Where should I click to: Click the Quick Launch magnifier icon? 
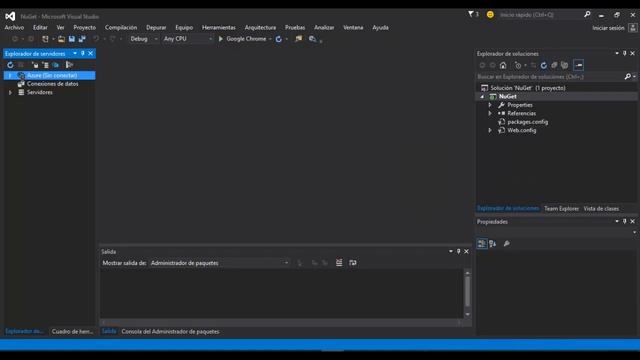pos(587,14)
